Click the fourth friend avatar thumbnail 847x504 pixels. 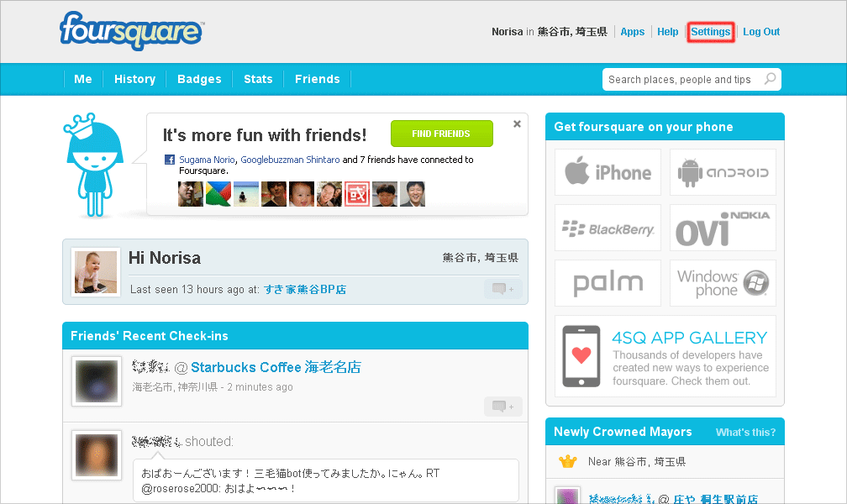click(x=274, y=194)
